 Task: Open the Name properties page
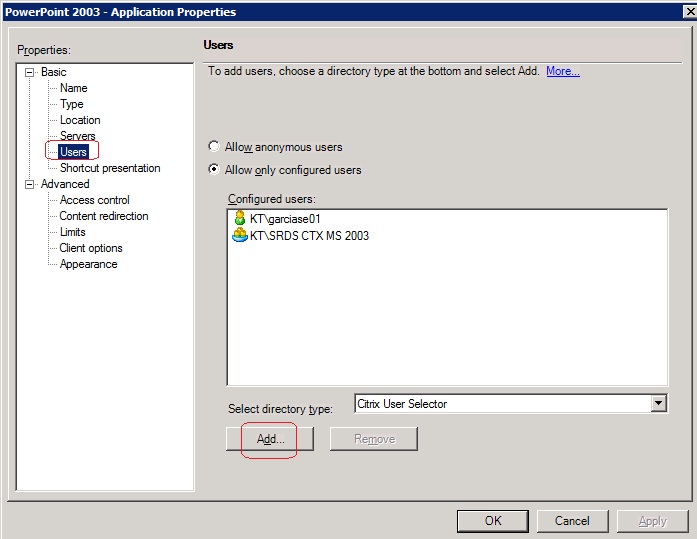pos(73,88)
